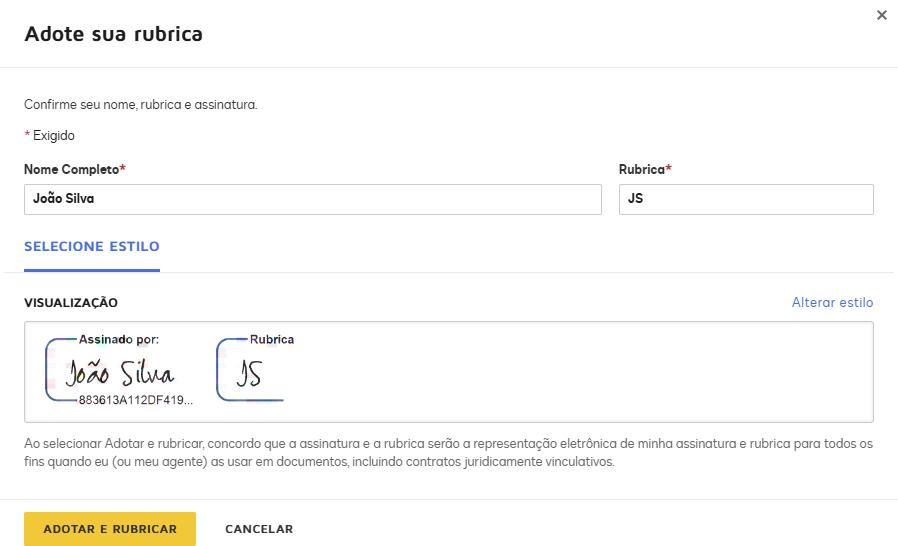Screen dimensions: 898x546
Task: Open the Alterar estilo link
Action: pos(832,303)
